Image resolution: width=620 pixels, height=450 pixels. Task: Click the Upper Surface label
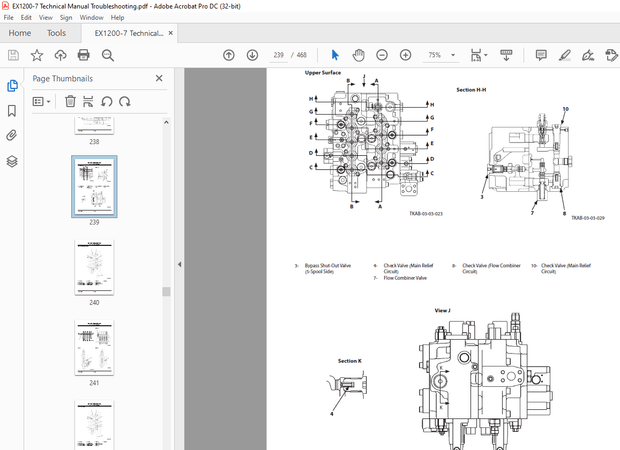coord(323,73)
